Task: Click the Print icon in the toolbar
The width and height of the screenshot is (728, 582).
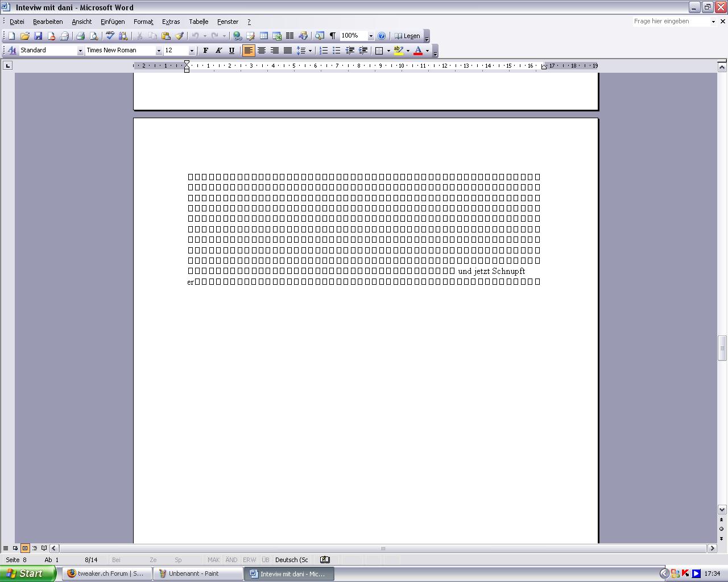Action: pyautogui.click(x=80, y=36)
